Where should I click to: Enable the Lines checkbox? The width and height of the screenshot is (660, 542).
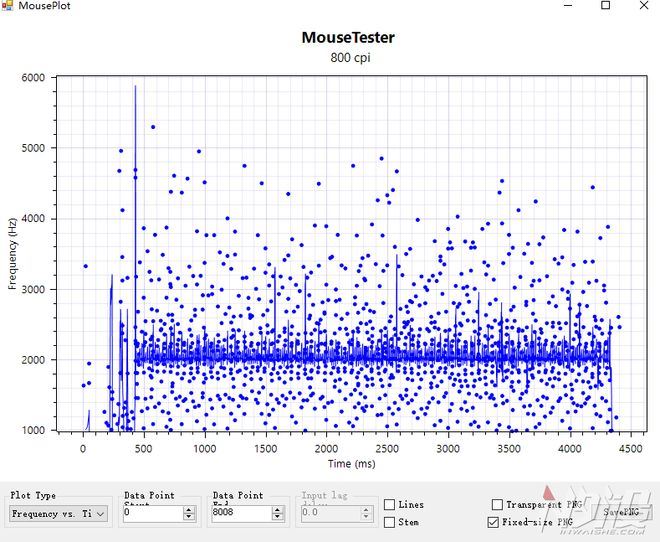(x=390, y=504)
